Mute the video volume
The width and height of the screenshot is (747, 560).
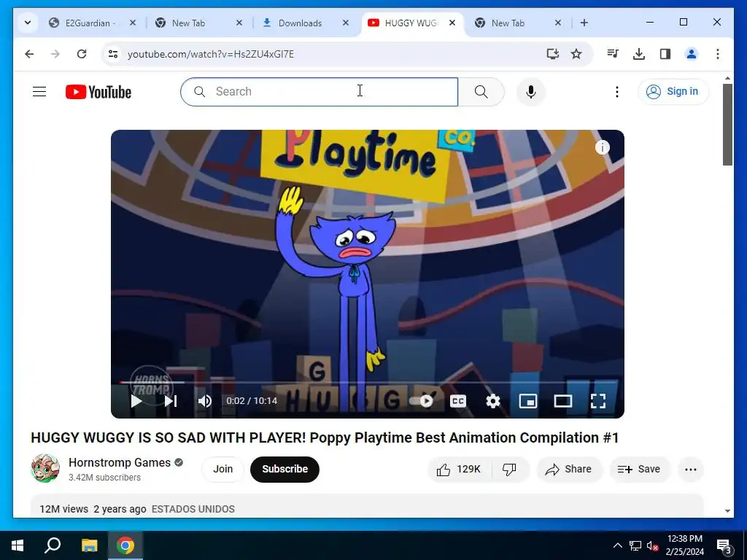205,401
